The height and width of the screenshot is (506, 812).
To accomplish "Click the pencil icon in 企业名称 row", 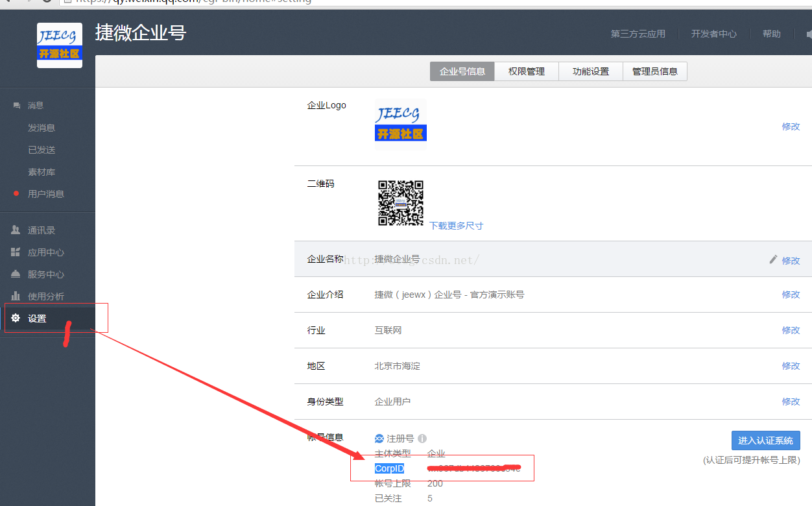I will pyautogui.click(x=773, y=259).
